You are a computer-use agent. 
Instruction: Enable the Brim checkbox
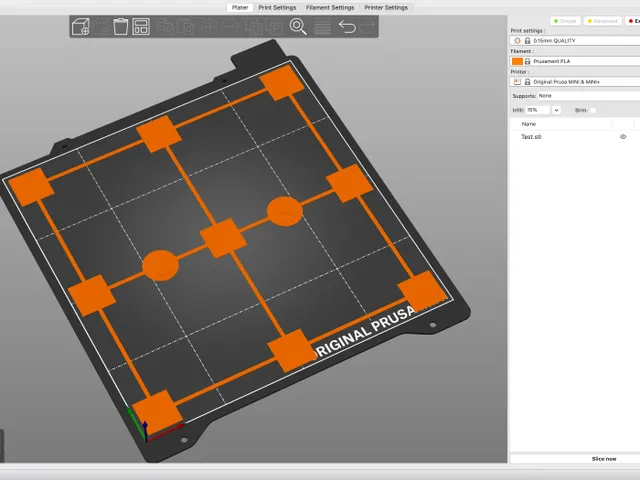593,110
